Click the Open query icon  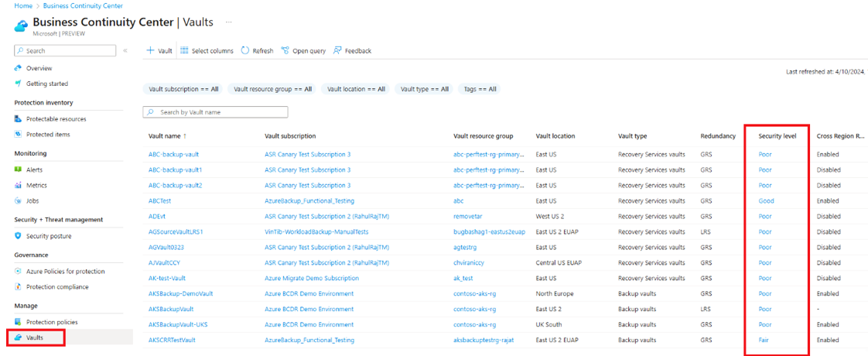coord(285,50)
